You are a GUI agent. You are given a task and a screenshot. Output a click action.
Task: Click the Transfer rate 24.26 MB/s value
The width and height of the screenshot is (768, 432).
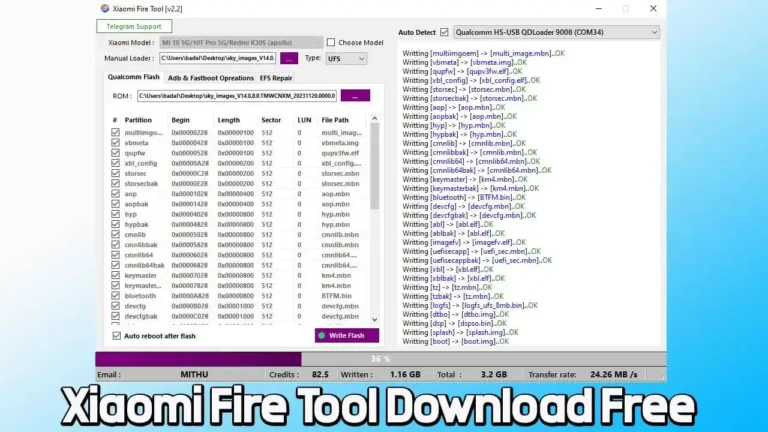614,374
